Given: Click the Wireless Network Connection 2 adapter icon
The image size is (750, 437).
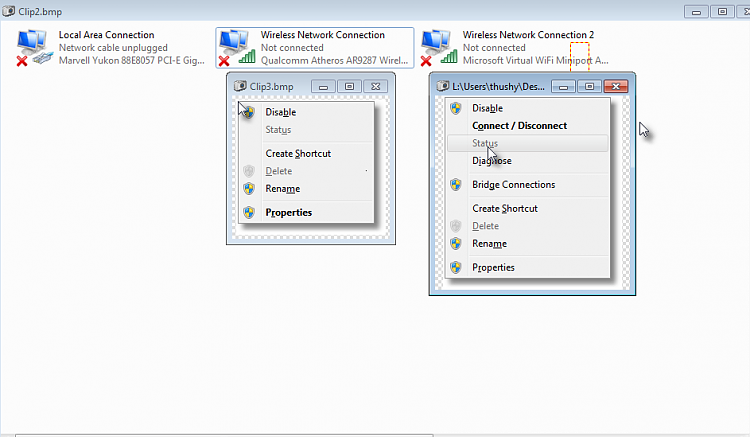Looking at the screenshot, I should (439, 47).
